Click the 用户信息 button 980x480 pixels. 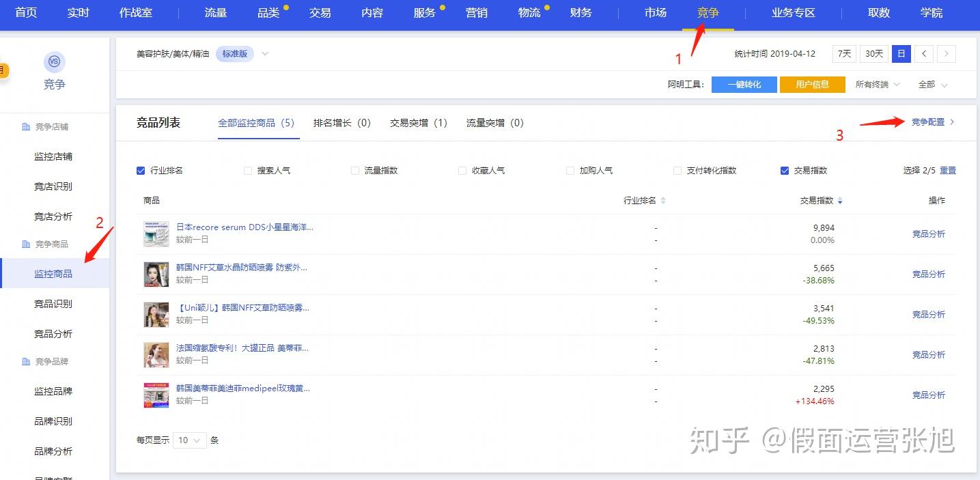point(813,85)
